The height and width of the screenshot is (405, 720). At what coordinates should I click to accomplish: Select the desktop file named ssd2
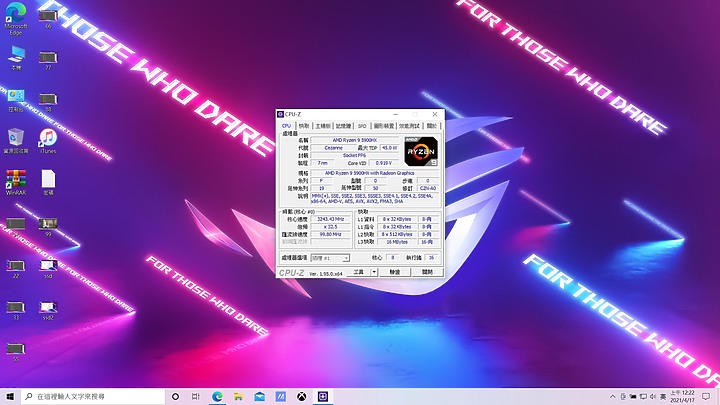coord(48,310)
